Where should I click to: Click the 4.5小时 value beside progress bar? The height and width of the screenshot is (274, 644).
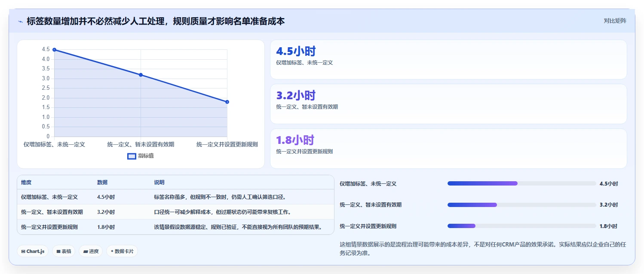click(x=609, y=184)
